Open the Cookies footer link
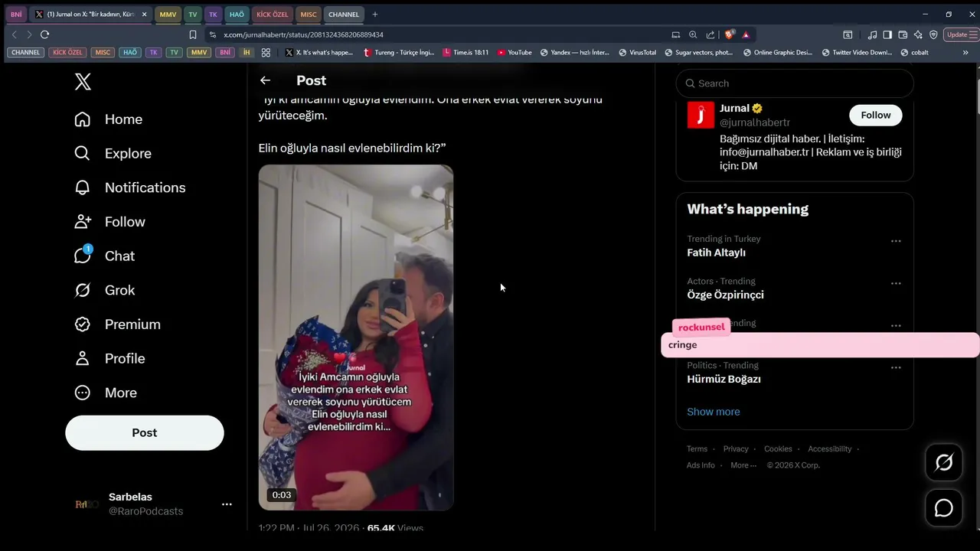 (x=778, y=449)
